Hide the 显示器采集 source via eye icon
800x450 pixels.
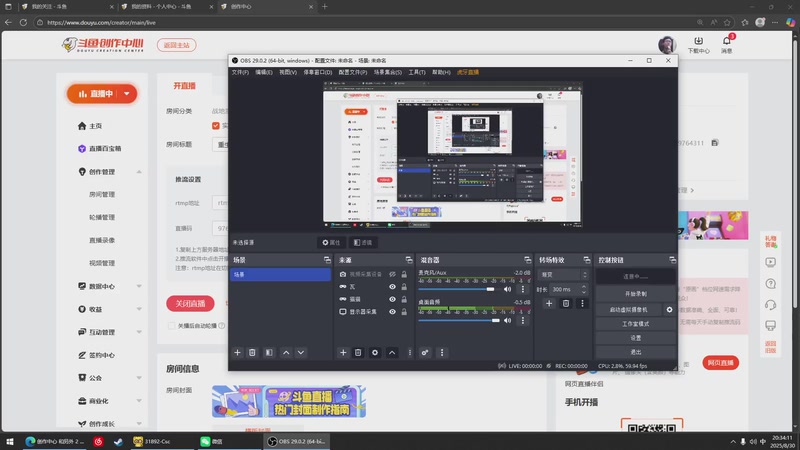coord(392,312)
